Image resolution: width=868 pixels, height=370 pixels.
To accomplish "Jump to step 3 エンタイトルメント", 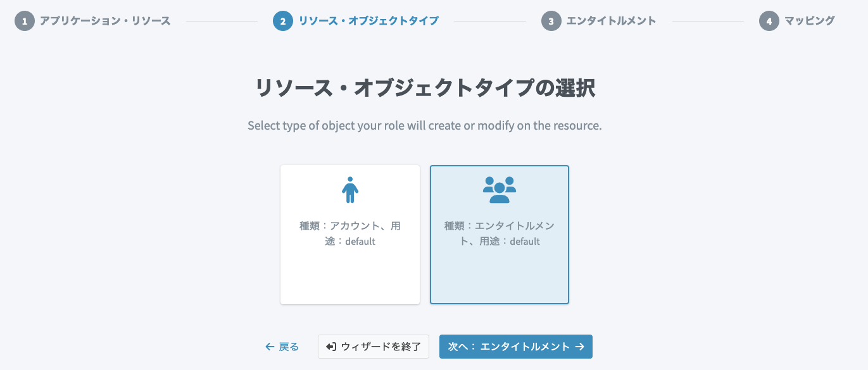I will tap(599, 21).
